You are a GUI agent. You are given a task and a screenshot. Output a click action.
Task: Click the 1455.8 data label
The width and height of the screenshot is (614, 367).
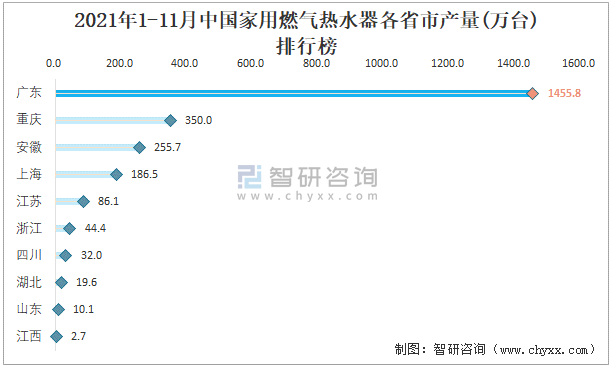pos(564,93)
